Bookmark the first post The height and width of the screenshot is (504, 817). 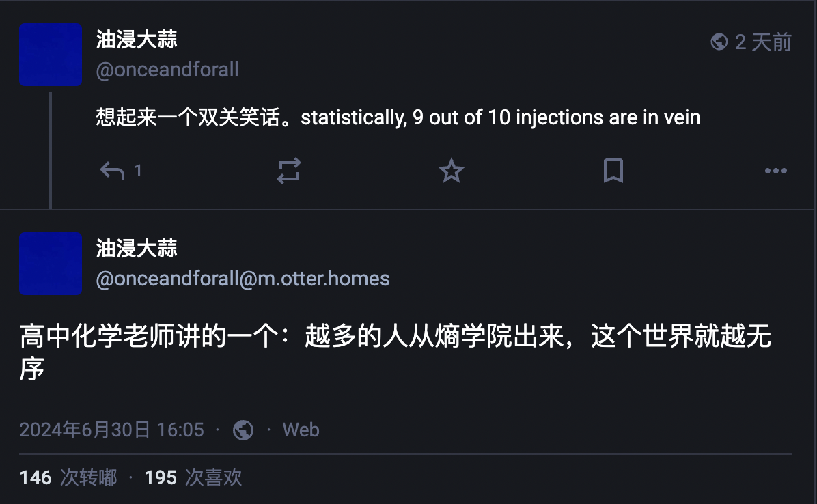coord(613,171)
